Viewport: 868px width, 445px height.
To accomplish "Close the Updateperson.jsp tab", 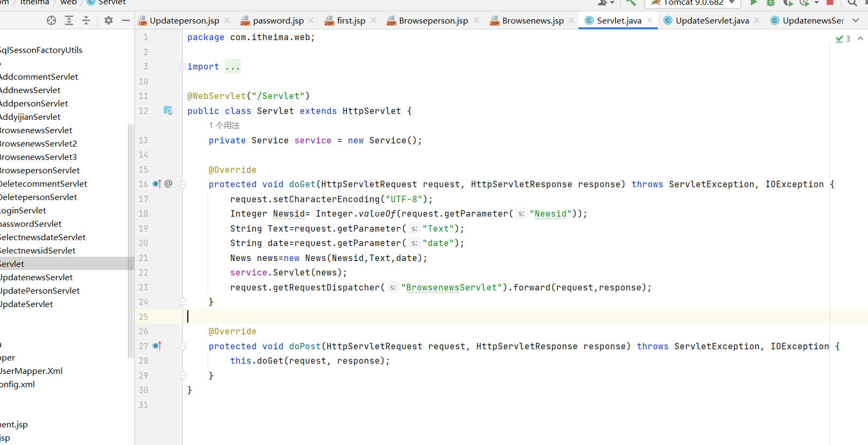I will coord(227,20).
